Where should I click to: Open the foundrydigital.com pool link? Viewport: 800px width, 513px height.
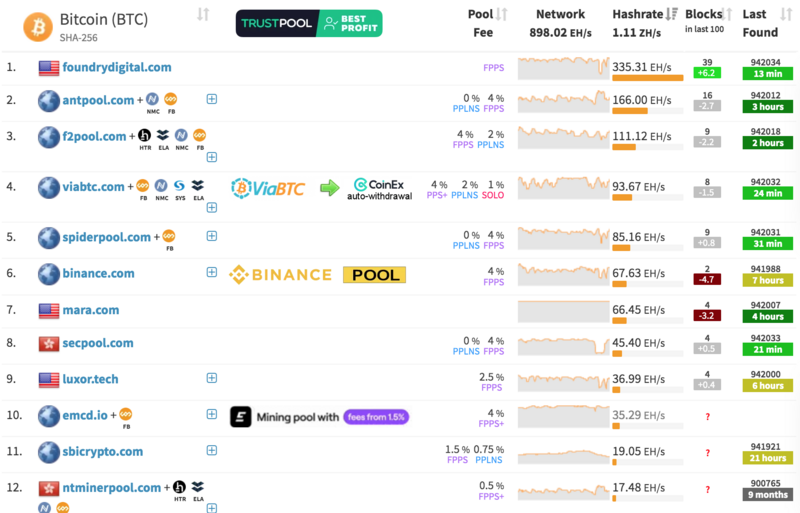(116, 67)
